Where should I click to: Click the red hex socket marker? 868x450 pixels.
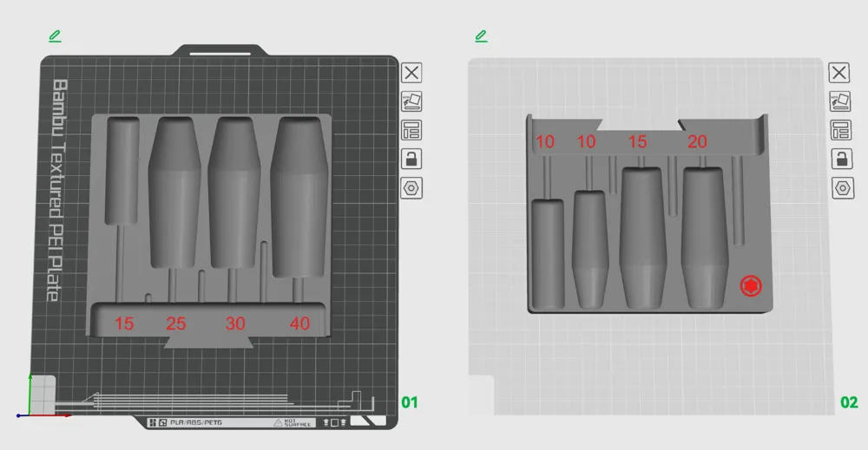tap(750, 285)
